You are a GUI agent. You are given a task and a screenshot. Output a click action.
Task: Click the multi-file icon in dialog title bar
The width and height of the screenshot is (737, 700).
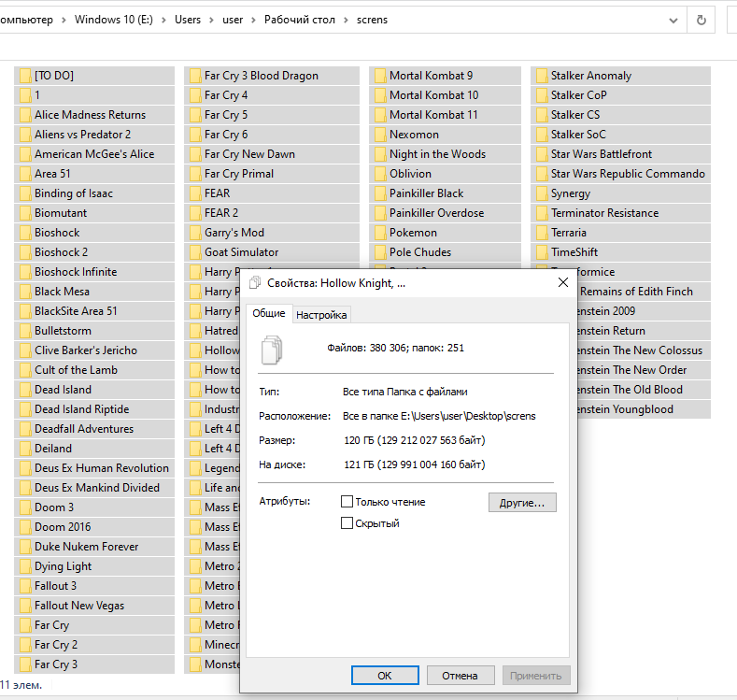coord(255,282)
